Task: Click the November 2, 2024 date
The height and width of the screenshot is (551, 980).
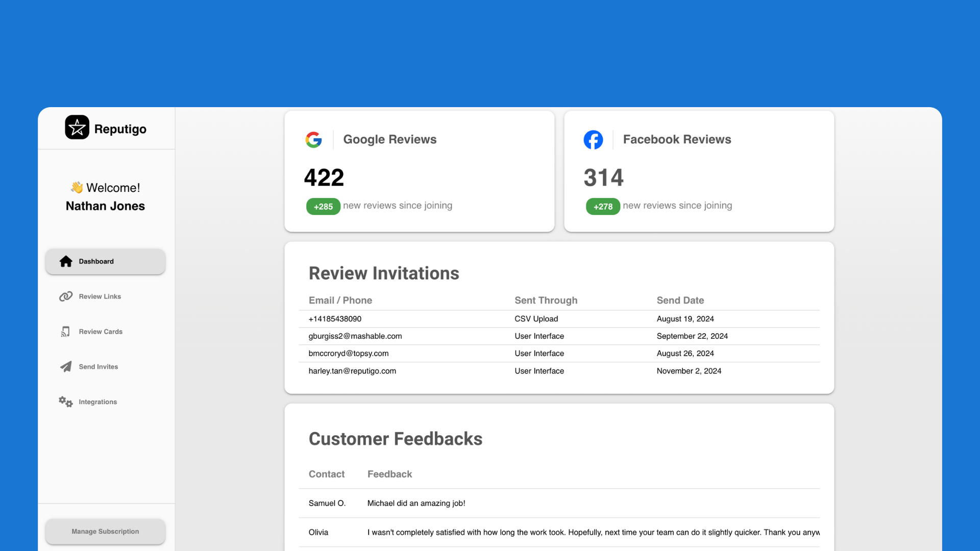Action: click(x=689, y=371)
